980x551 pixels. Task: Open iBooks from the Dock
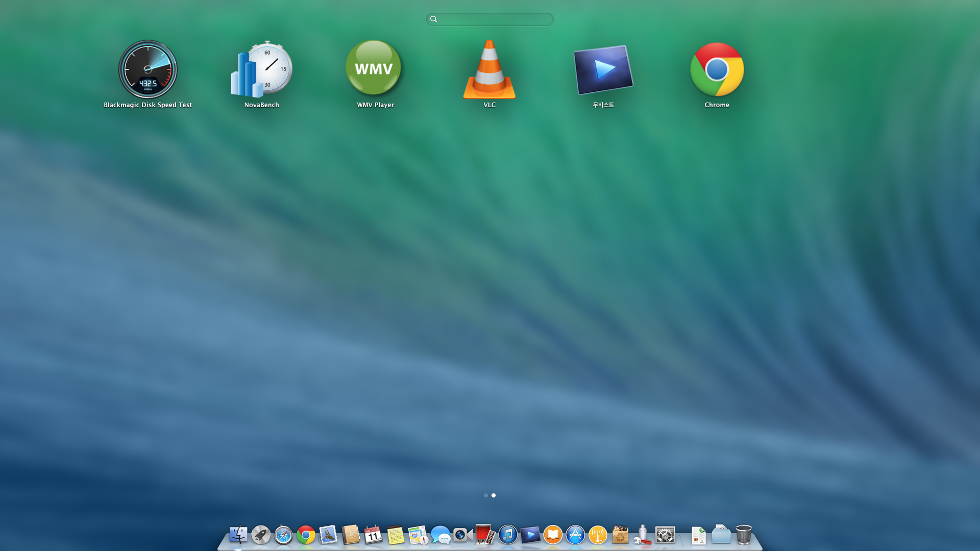[x=553, y=535]
